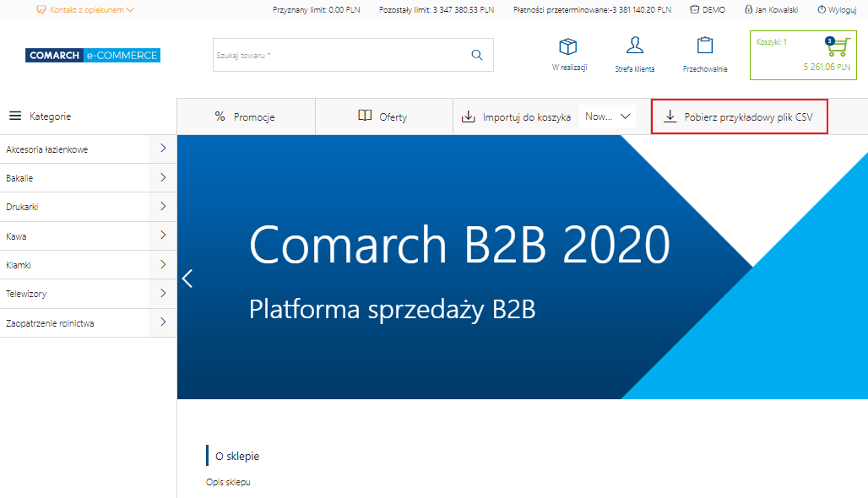
Task: Open the shopping cart icon
Action: (838, 47)
